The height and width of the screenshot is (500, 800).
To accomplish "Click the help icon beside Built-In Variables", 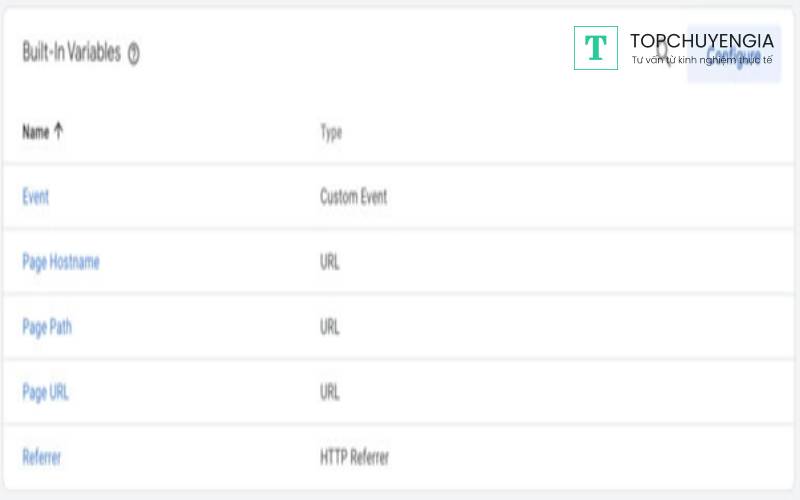I will click(x=134, y=54).
